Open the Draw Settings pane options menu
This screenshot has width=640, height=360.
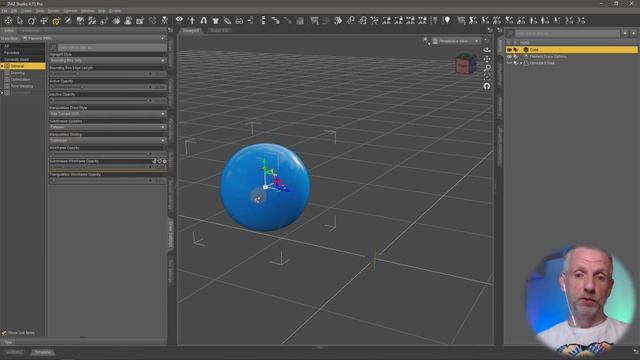pyautogui.click(x=170, y=30)
